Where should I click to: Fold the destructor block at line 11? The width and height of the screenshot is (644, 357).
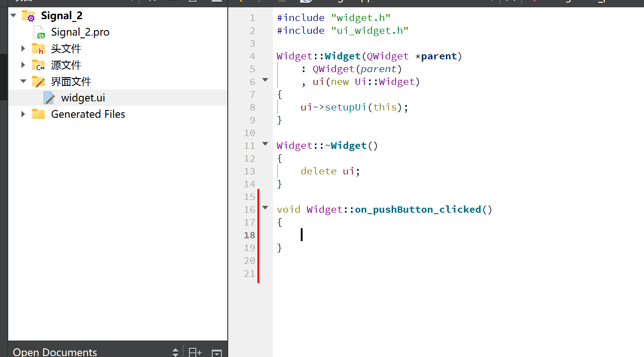pos(265,144)
